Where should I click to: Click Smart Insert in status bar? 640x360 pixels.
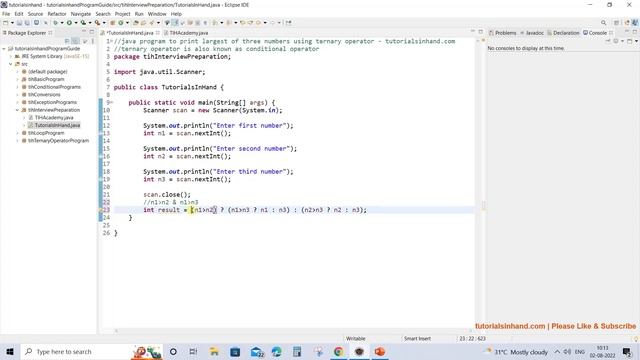click(x=417, y=338)
